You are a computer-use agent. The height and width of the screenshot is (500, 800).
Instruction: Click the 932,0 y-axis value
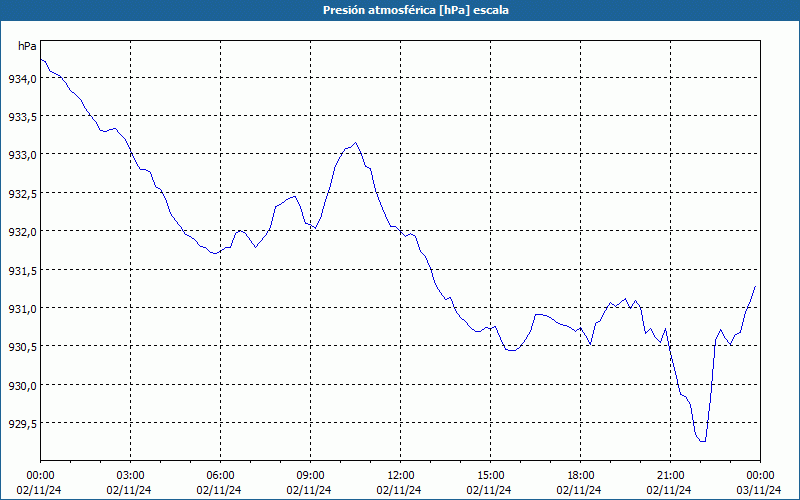point(22,232)
